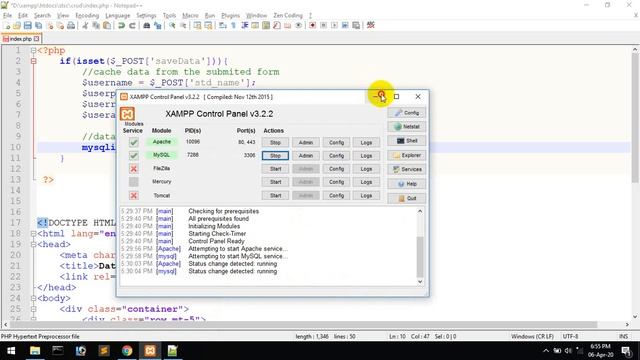Screen dimensions: 640x360
Task: Click the Find binoculars icon in toolbar
Action: pos(147,25)
